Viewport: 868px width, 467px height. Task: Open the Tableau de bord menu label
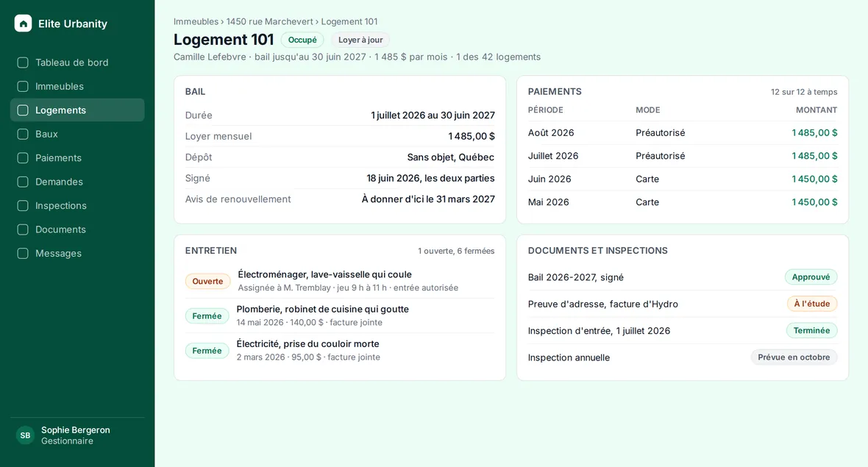pos(72,63)
